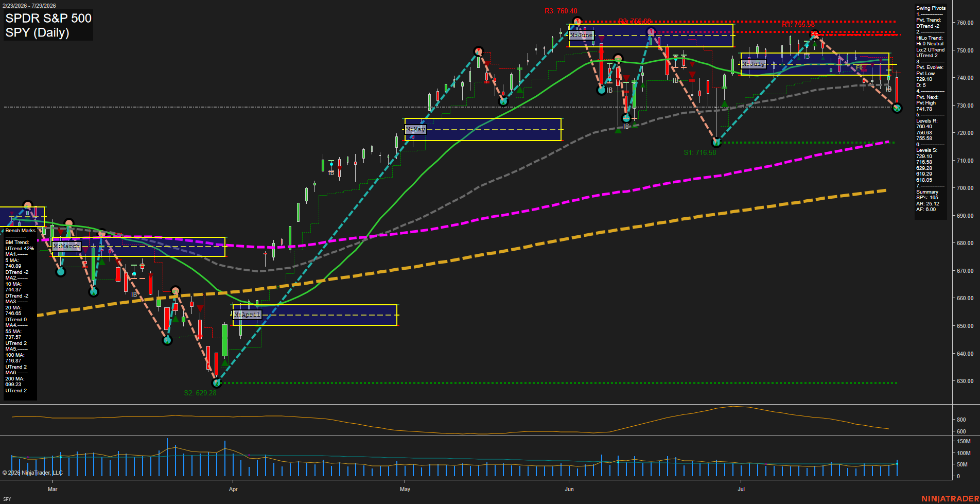Click the mid-May pivot high marker near 750

coord(479,51)
